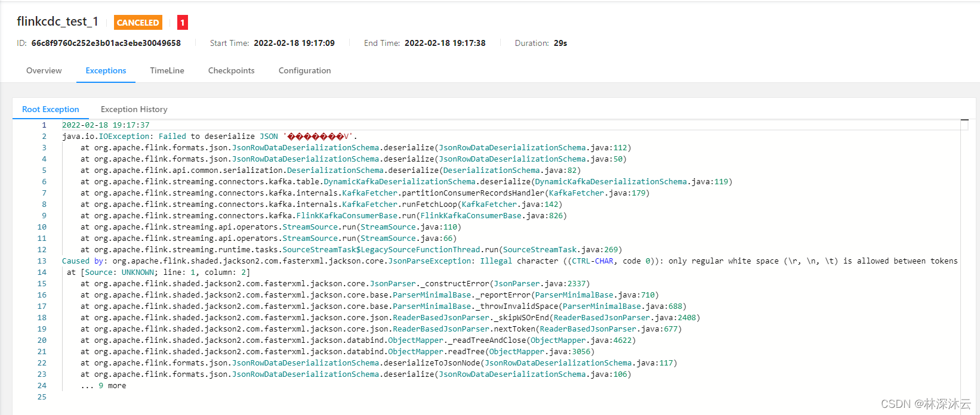Viewport: 980px width, 415px height.
Task: Click the StreamSource.java:66 stack line
Action: pyautogui.click(x=269, y=239)
